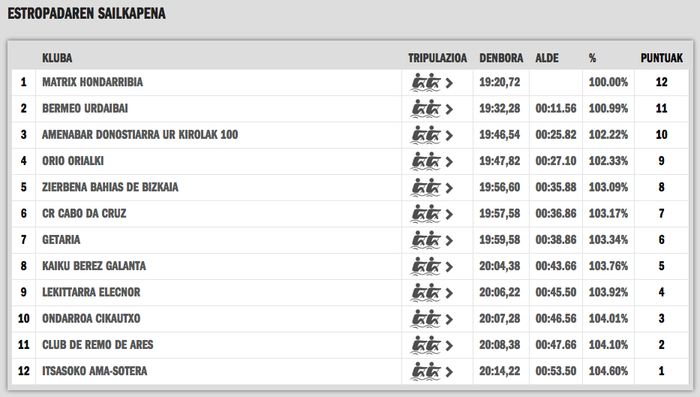Click the ITSASOKO AMA-SOTERA club name
The image size is (700, 397).
(x=95, y=371)
